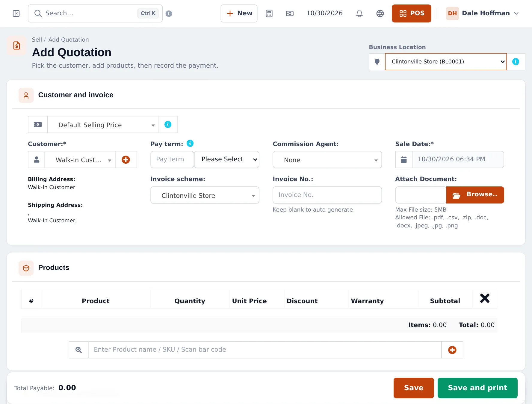Image resolution: width=532 pixels, height=404 pixels.
Task: Click the X icon in the products table header
Action: pyautogui.click(x=485, y=298)
